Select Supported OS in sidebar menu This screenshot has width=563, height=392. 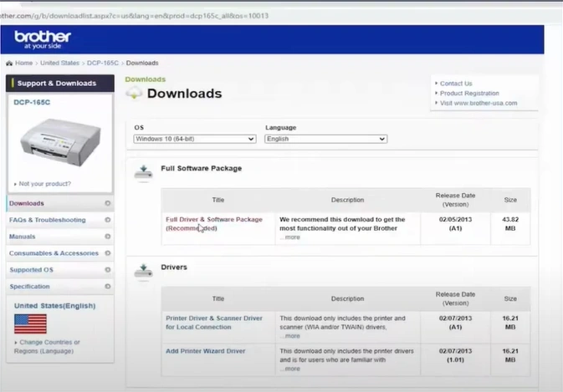tap(32, 270)
